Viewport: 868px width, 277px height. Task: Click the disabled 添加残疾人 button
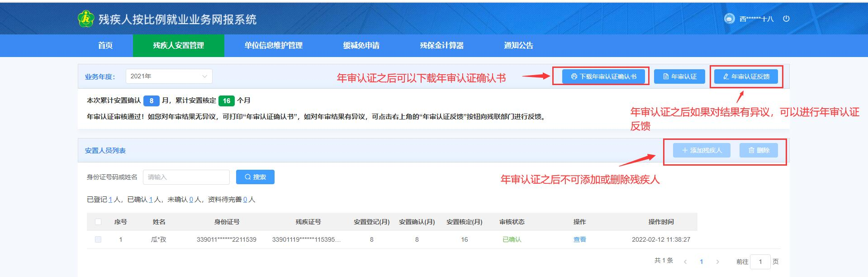coord(702,150)
